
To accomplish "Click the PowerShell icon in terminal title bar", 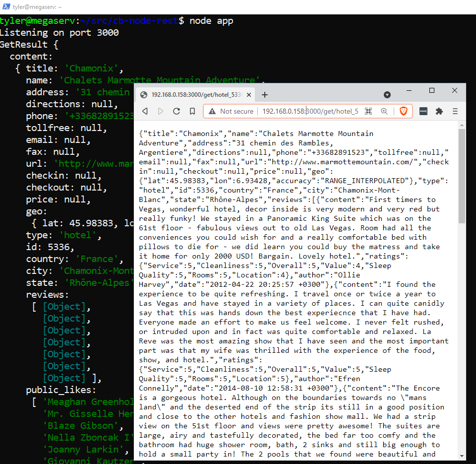I will coord(6,6).
